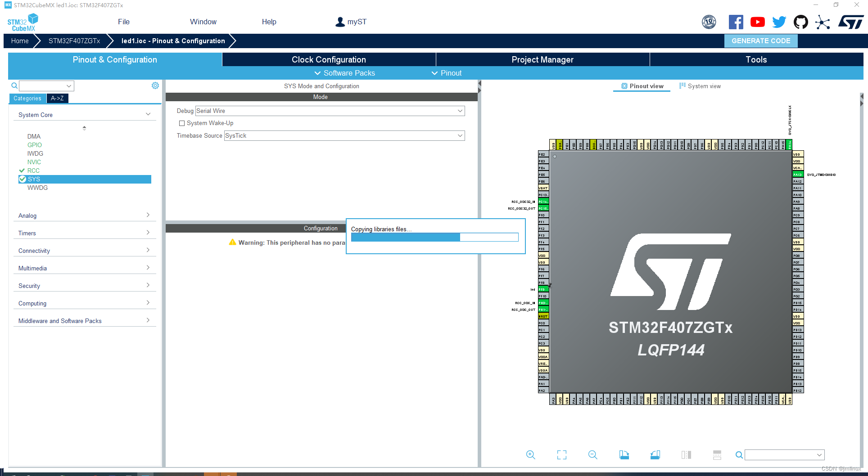Click the ST logo in the top-right corner
Viewport: 868px width, 476px height.
(x=851, y=21)
